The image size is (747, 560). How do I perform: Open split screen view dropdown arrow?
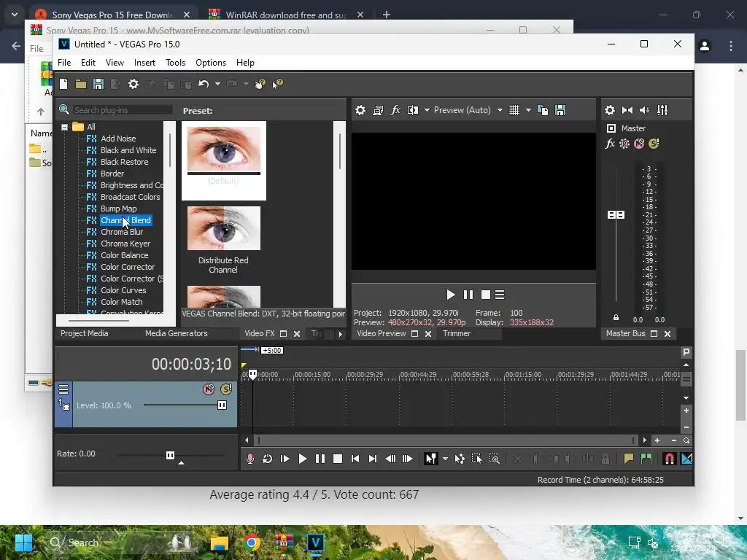(x=427, y=111)
